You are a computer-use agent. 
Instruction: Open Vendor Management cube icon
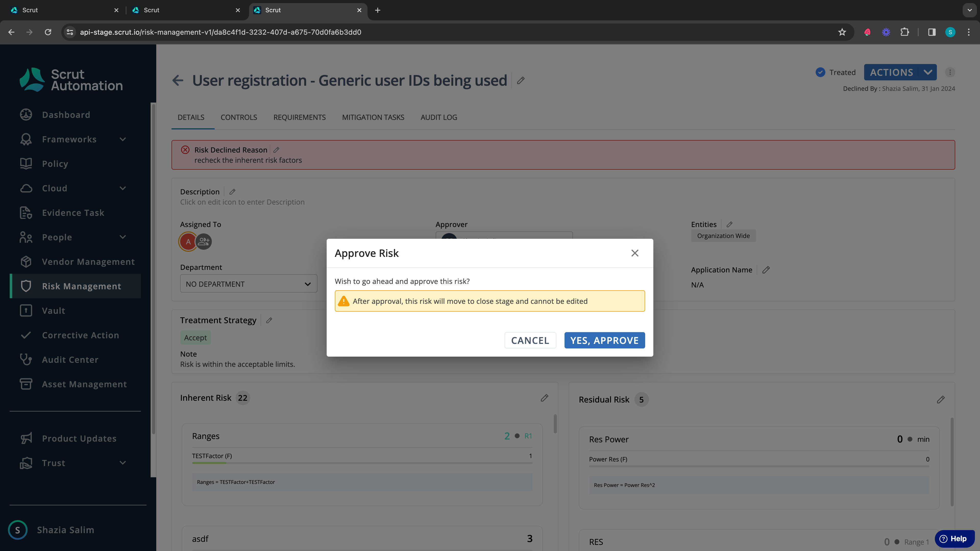26,262
